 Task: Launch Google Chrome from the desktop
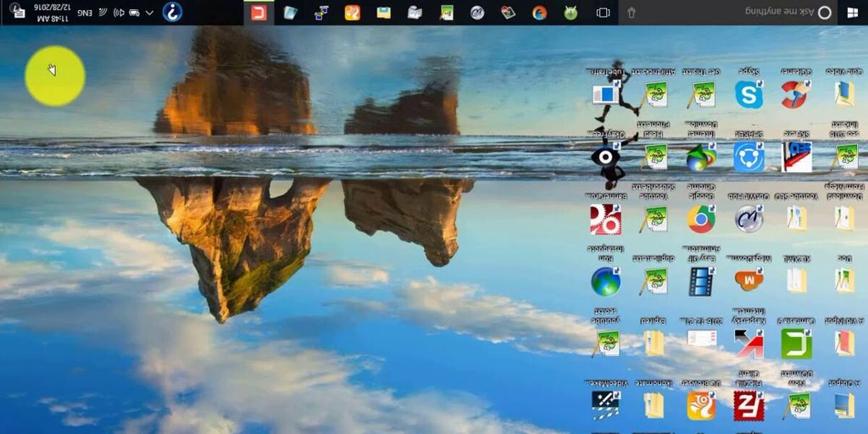(x=701, y=220)
